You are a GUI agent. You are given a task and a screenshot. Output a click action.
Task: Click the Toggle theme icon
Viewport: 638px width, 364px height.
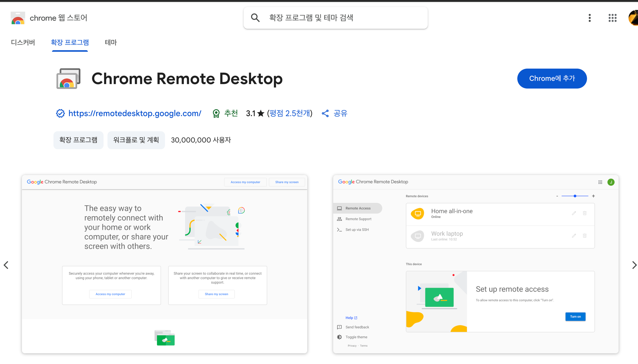[x=339, y=337]
